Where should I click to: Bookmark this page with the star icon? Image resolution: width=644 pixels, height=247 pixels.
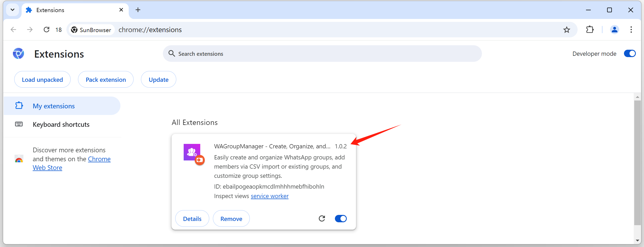coord(567,30)
